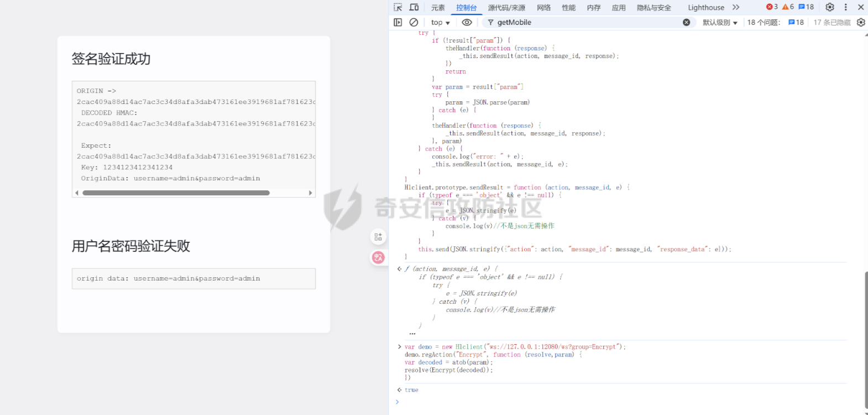This screenshot has height=415, width=868.
Task: Toggle device toolbar emulation icon
Action: pyautogui.click(x=414, y=7)
